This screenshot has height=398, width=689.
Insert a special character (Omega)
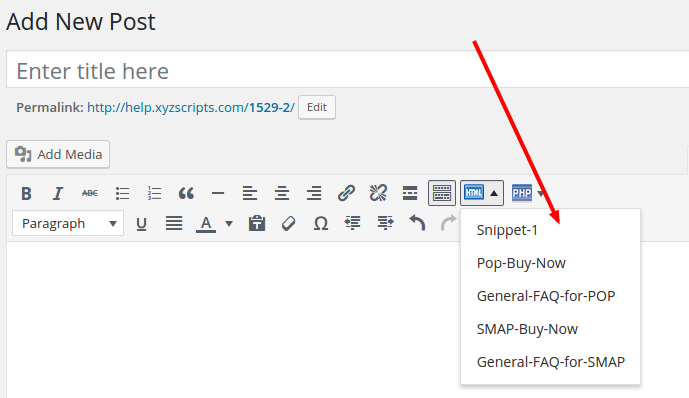(321, 224)
